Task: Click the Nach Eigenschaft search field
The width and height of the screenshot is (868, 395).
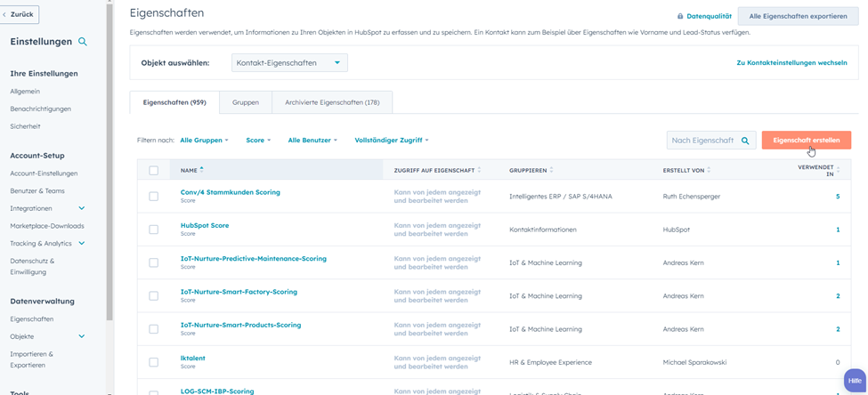Action: pyautogui.click(x=702, y=141)
